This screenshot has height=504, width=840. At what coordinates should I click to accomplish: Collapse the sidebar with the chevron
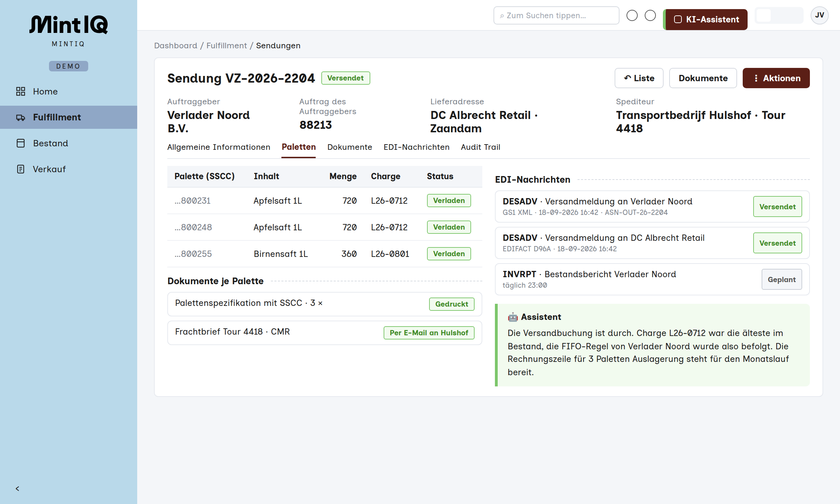tap(17, 489)
